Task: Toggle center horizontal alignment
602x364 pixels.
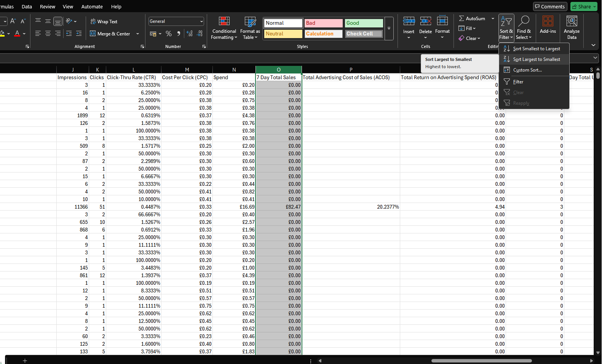Action: (x=48, y=34)
